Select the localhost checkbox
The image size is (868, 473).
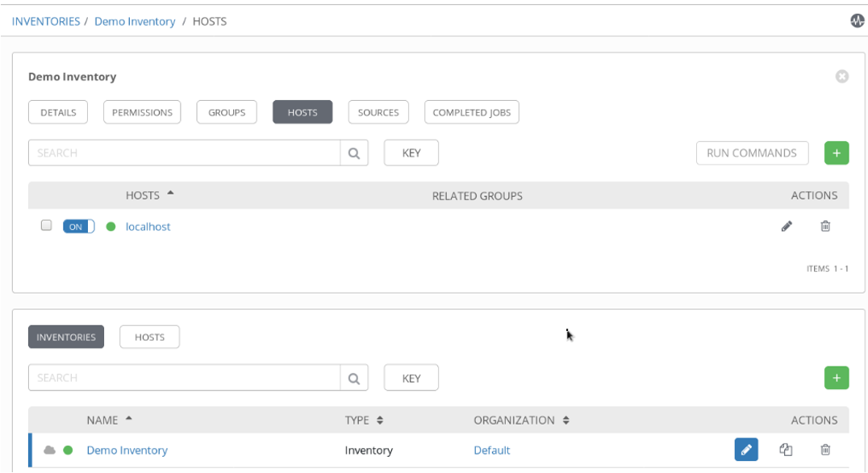point(47,225)
